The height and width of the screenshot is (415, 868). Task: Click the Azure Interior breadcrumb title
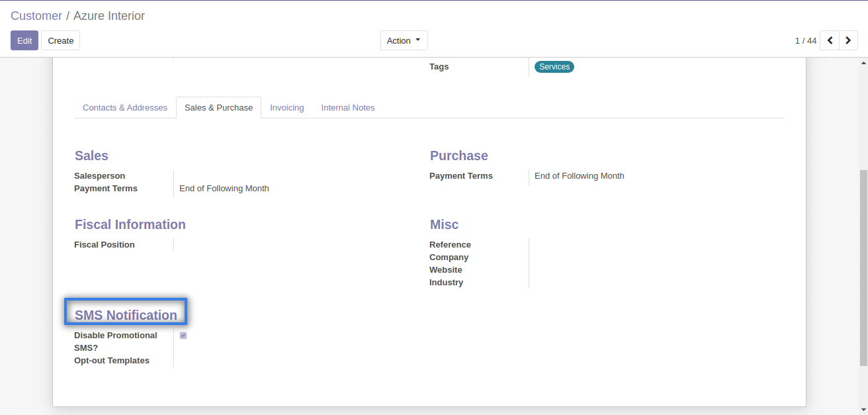109,16
